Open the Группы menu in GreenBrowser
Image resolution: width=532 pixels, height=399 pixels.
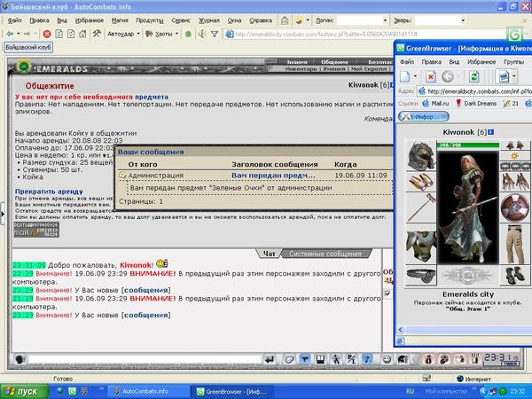[x=513, y=62]
